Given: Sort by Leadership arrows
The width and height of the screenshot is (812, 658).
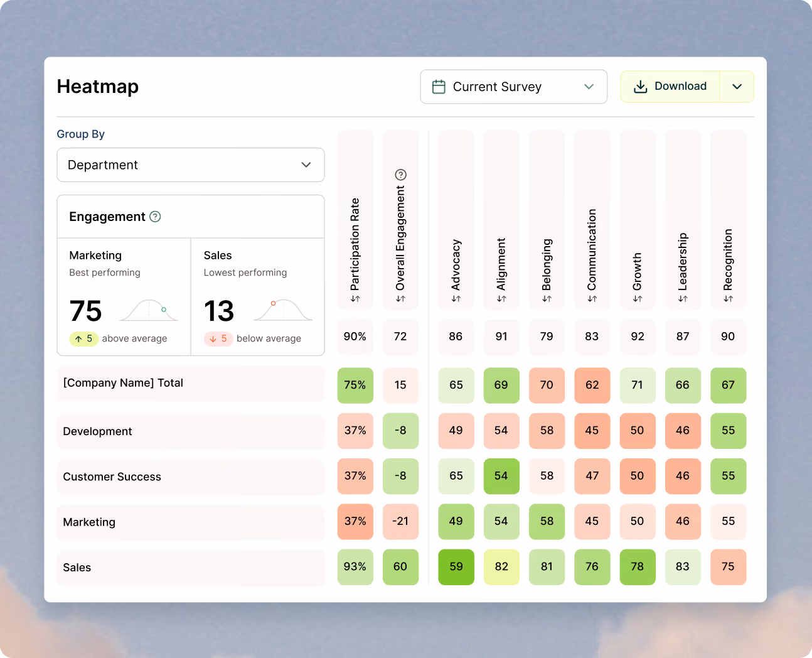Looking at the screenshot, I should coord(683,299).
